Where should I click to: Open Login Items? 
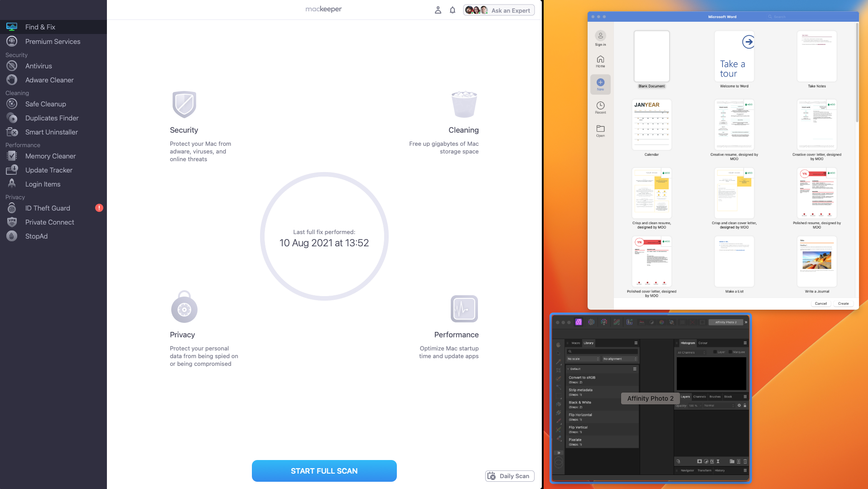(x=53, y=184)
